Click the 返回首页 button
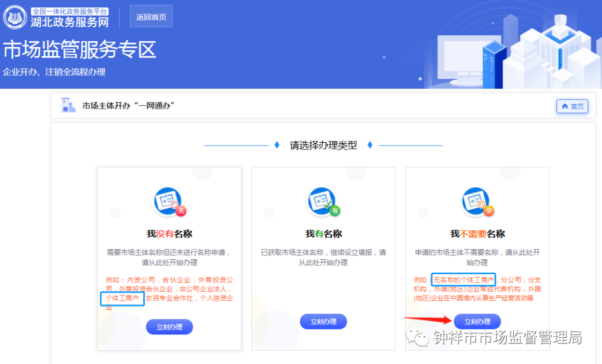602x364 pixels. click(151, 16)
